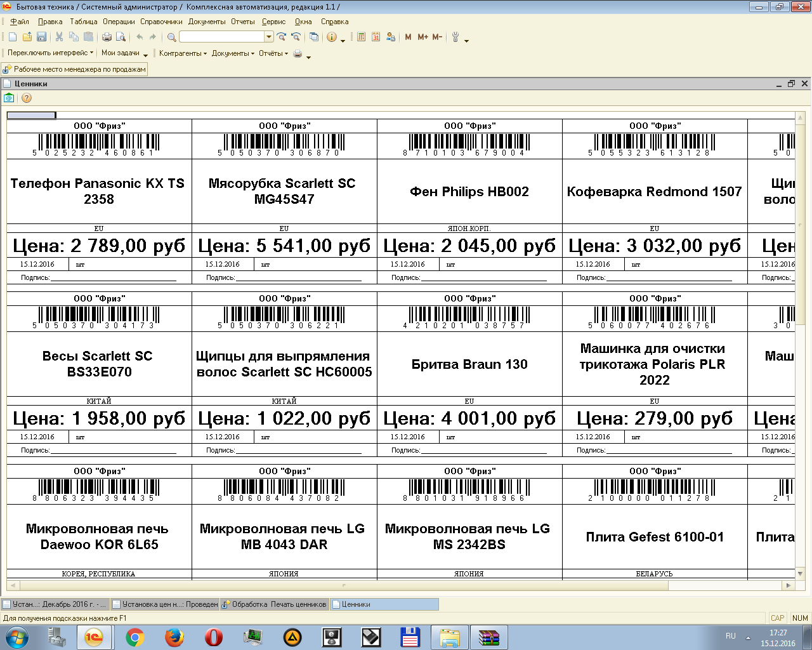Click the Find previous icon

[x=296, y=37]
